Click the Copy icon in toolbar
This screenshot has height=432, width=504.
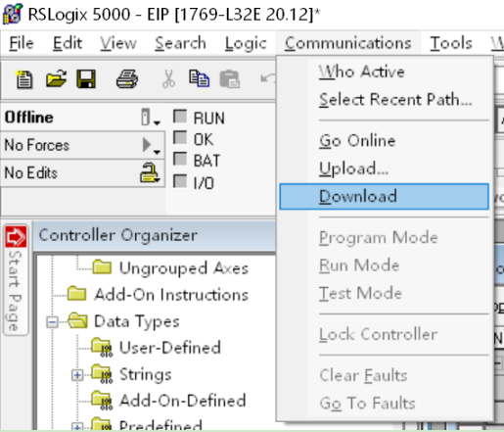[x=199, y=78]
